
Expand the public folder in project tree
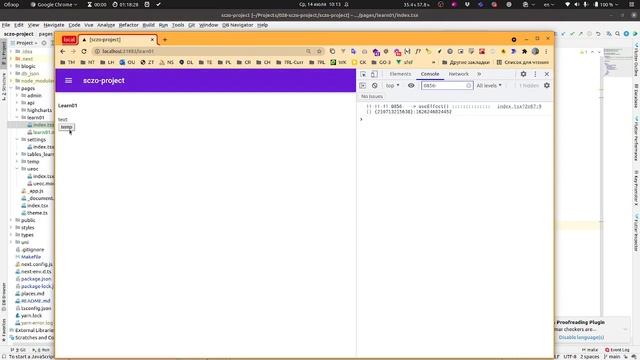point(11,220)
